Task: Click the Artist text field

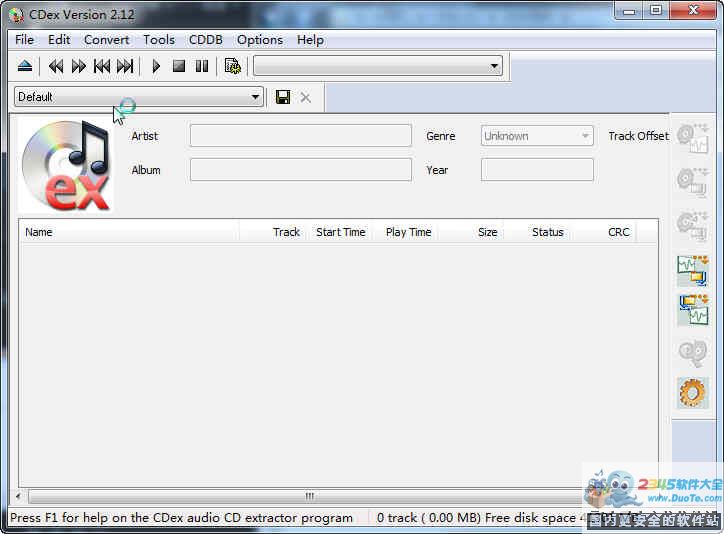Action: pyautogui.click(x=301, y=136)
